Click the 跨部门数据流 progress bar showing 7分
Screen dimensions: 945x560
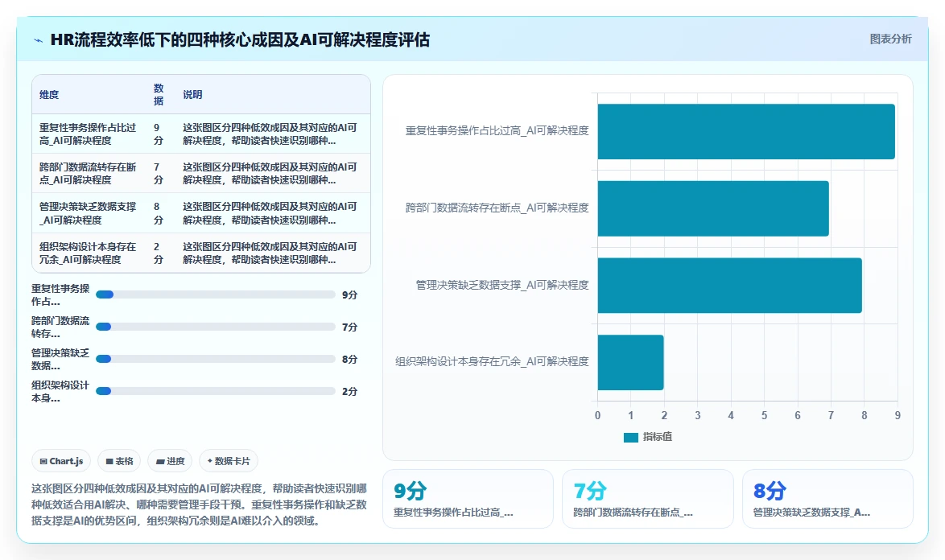[216, 327]
